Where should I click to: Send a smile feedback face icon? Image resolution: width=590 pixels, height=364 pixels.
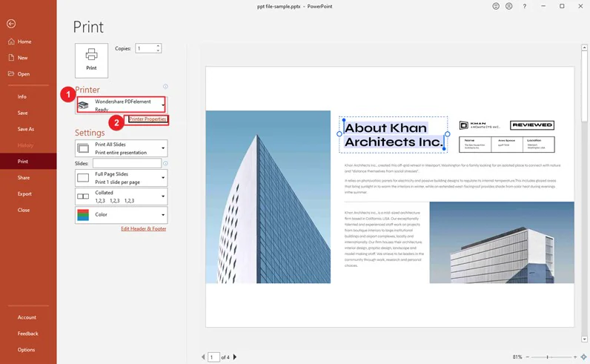496,6
